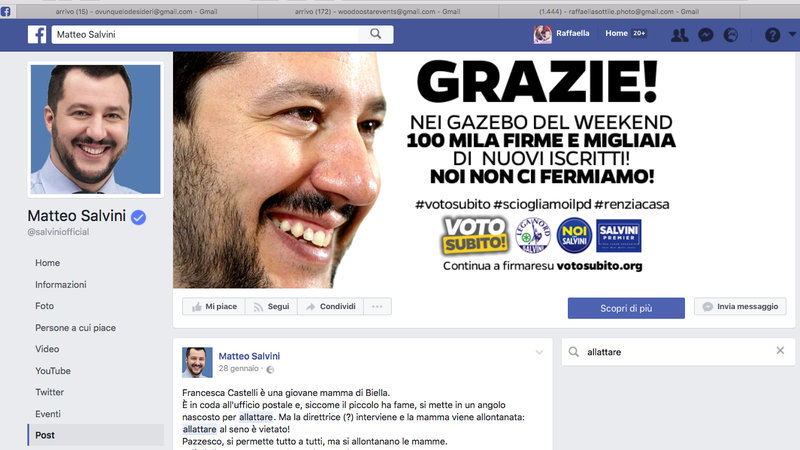Open the help question mark icon
Screen dimensions: 800x450
point(772,35)
